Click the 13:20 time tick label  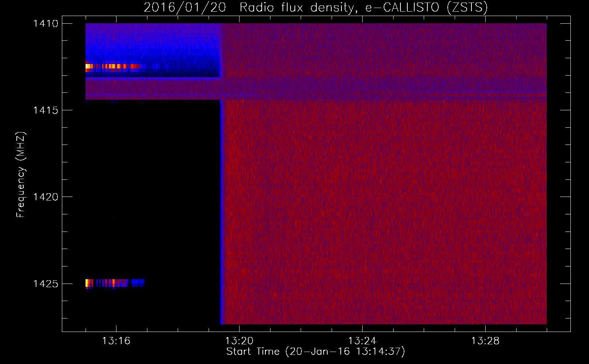pos(239,341)
